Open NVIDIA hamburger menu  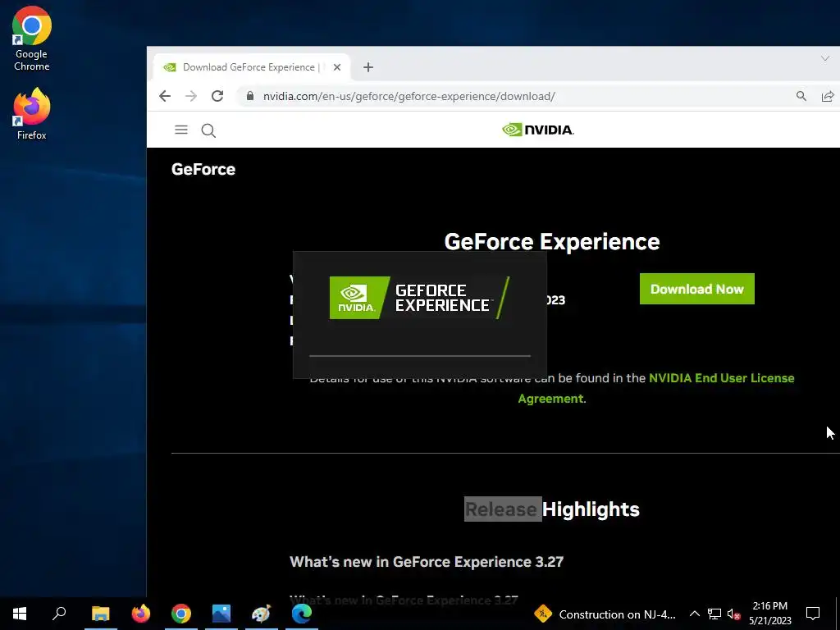(x=181, y=130)
